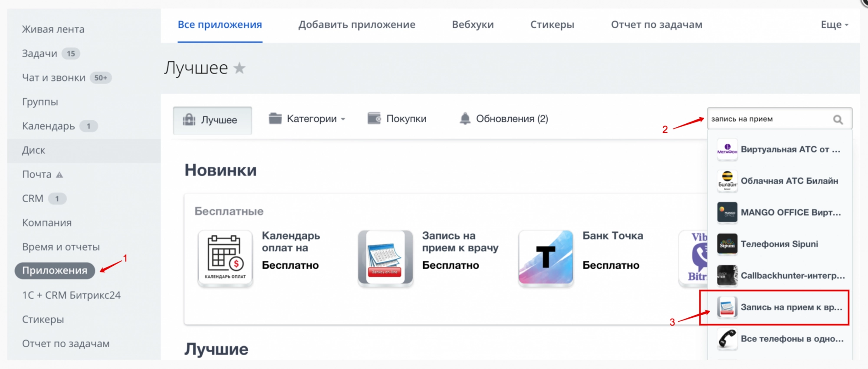868x369 pixels.
Task: Select the Билайн Облачная АТС result icon
Action: [x=727, y=181]
